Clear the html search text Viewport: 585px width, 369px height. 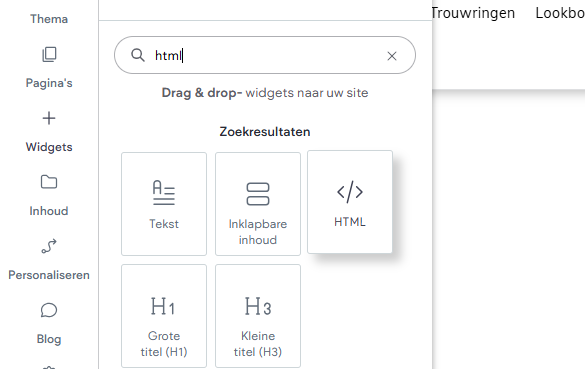click(392, 56)
